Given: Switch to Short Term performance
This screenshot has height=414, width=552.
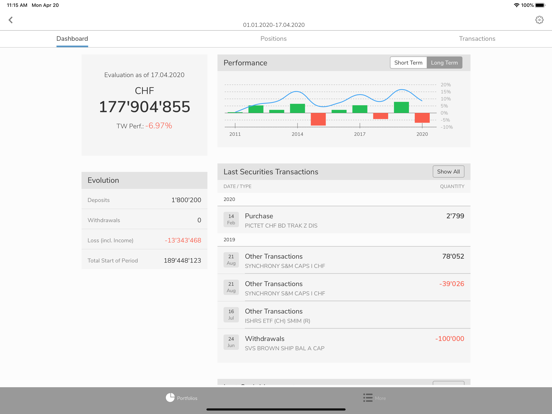Looking at the screenshot, I should point(408,63).
